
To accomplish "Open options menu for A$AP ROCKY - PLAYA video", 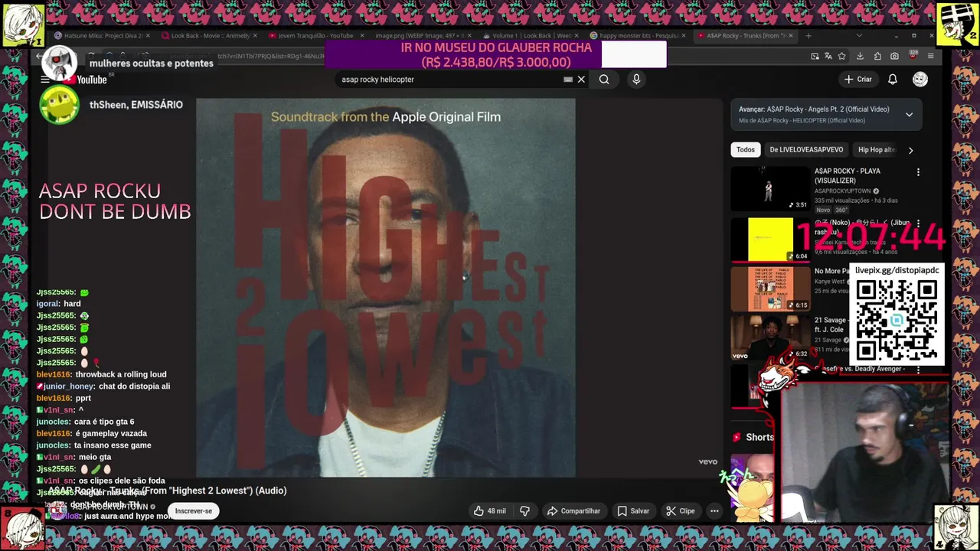I will point(918,172).
